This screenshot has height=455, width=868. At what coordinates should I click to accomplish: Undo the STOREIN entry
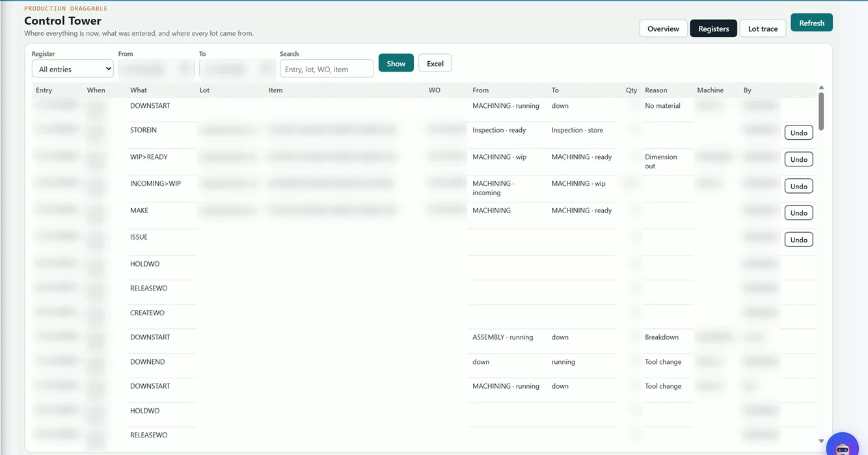pos(798,133)
